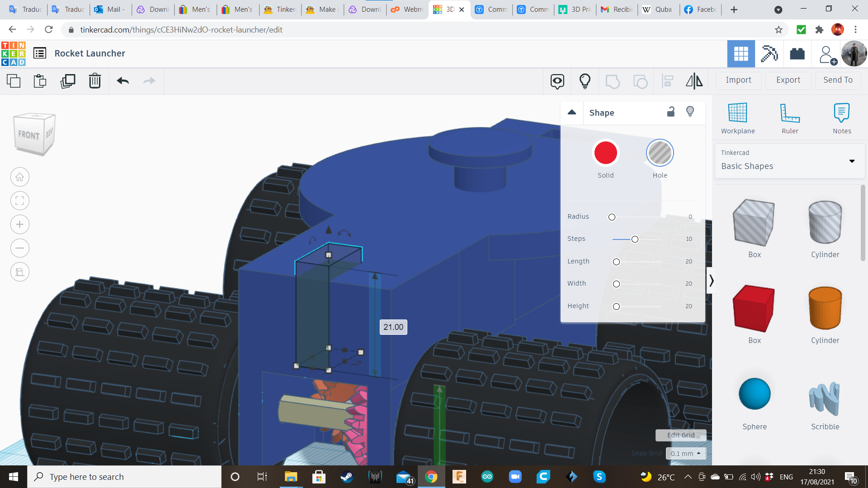The image size is (868, 488).
Task: Switch to the Facebook browser tab
Action: point(700,9)
